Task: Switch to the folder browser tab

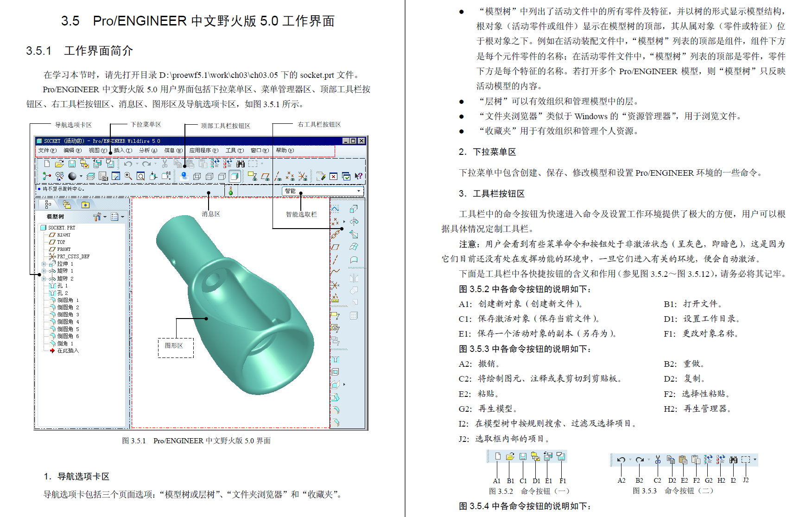Action: pos(66,204)
